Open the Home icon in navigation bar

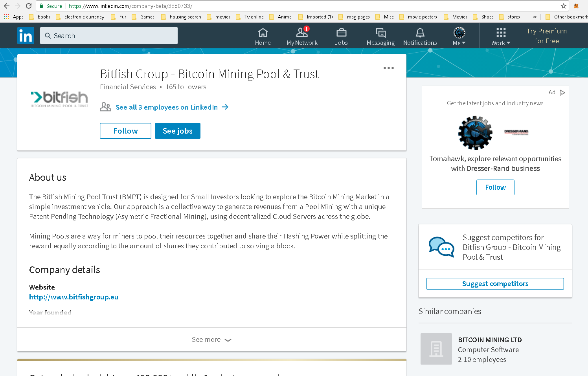click(263, 37)
